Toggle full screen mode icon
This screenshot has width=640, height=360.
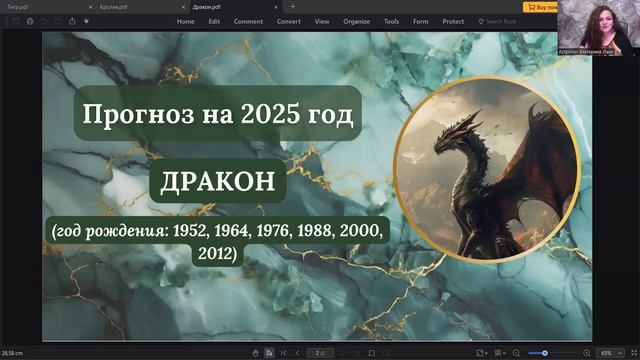click(634, 353)
